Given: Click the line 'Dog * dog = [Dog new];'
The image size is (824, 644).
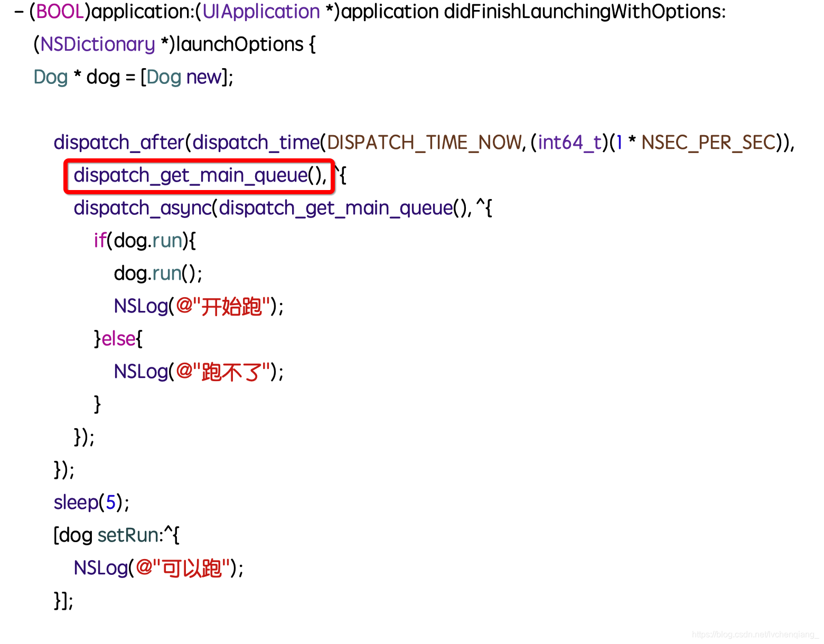Looking at the screenshot, I should click(x=134, y=77).
